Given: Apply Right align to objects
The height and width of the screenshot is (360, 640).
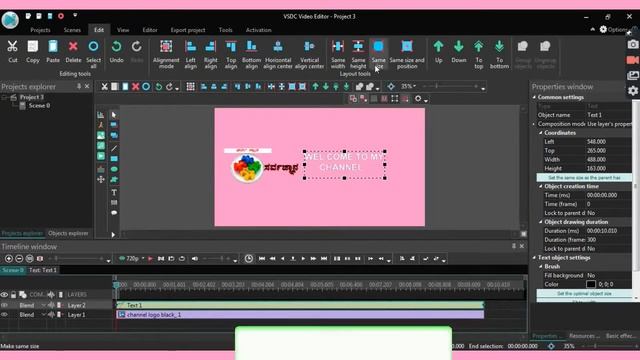Looking at the screenshot, I should (211, 54).
